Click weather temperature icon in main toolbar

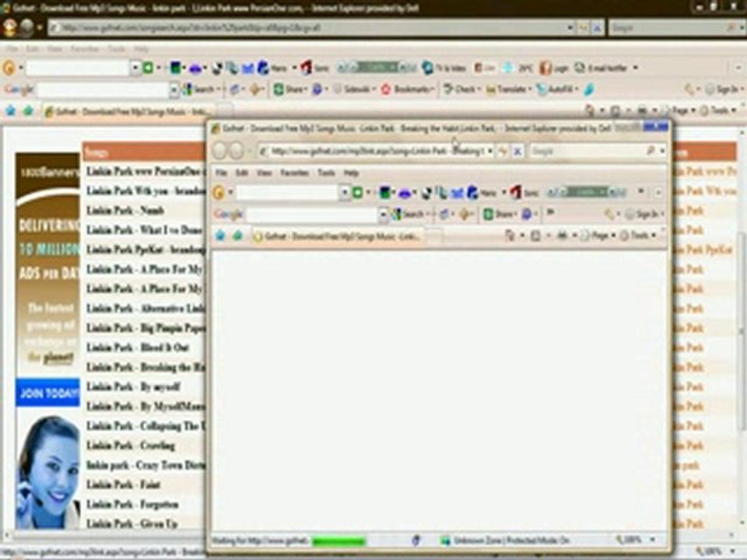[x=518, y=68]
